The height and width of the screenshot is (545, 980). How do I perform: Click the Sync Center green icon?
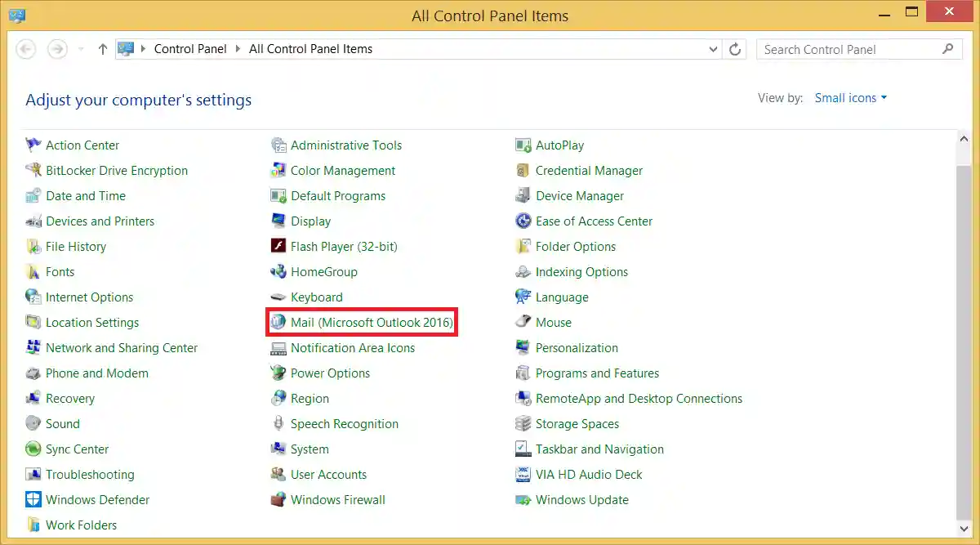tap(33, 449)
